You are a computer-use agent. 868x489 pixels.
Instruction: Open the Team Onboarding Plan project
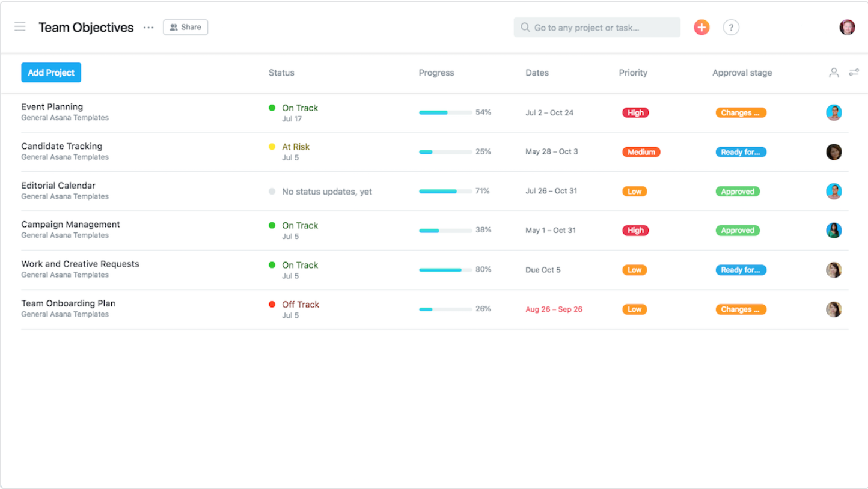(x=69, y=303)
